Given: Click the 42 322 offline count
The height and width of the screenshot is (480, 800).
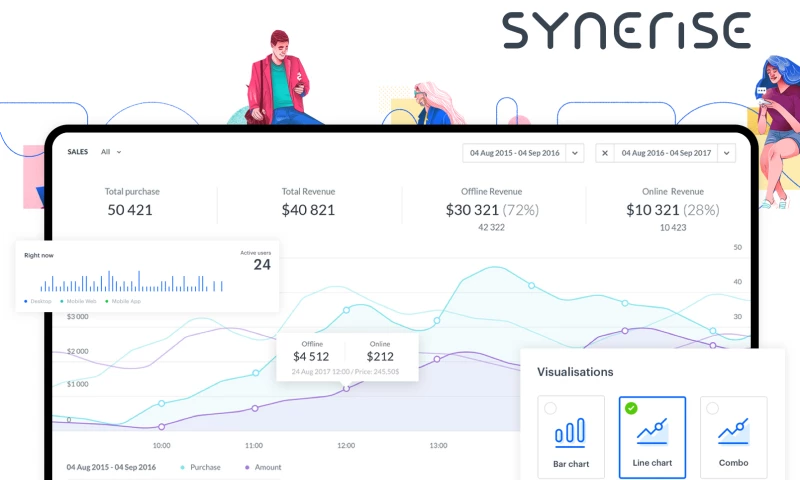Looking at the screenshot, I should coord(491,228).
